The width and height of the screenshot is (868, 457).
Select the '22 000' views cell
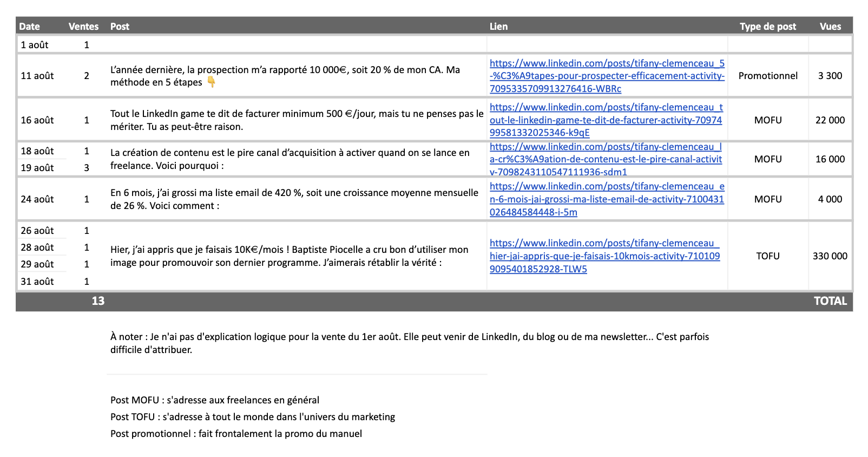pyautogui.click(x=830, y=120)
